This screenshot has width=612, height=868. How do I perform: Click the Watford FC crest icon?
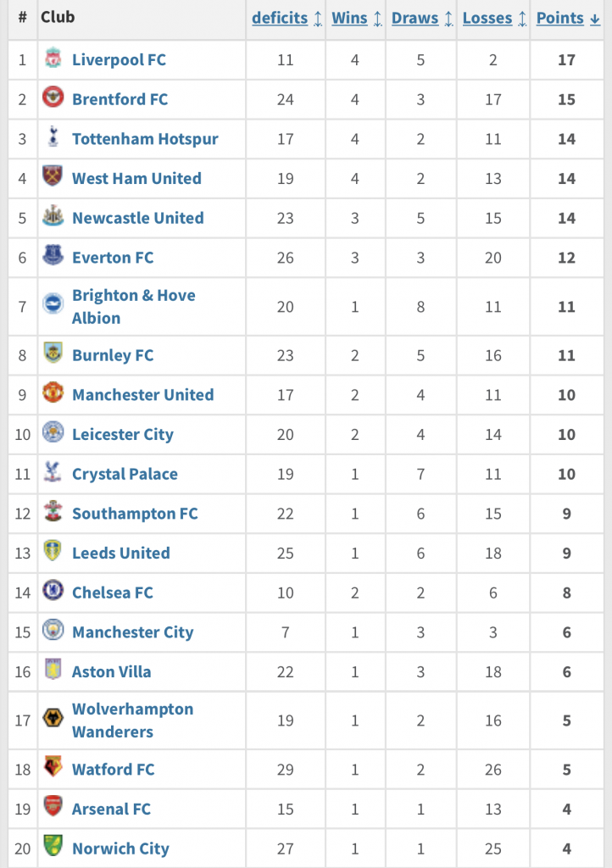click(53, 768)
